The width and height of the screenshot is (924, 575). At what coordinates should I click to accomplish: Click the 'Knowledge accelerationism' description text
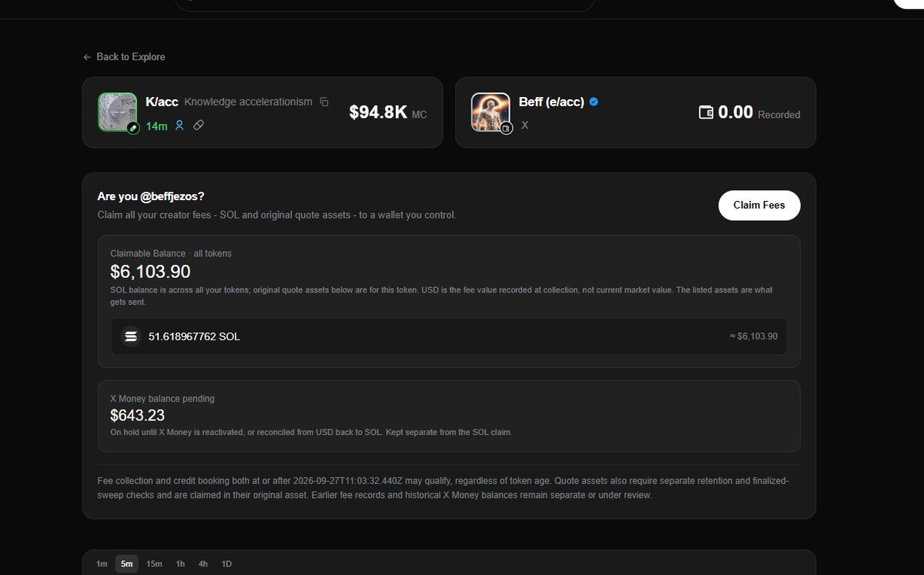248,102
